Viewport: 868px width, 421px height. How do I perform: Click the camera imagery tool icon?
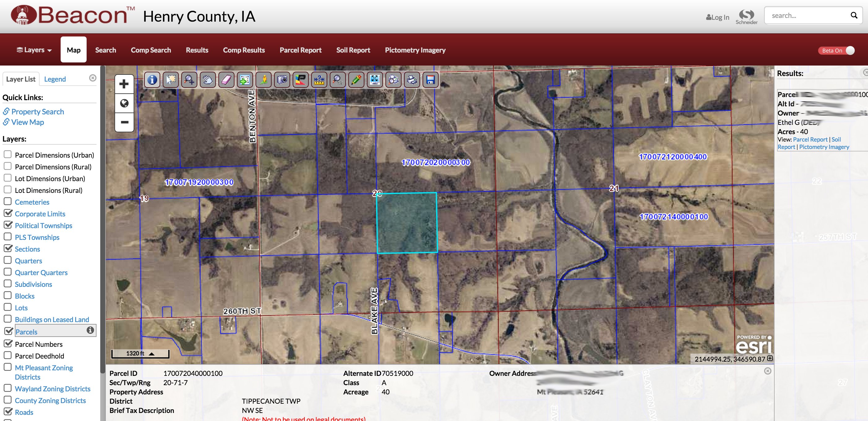pyautogui.click(x=282, y=80)
